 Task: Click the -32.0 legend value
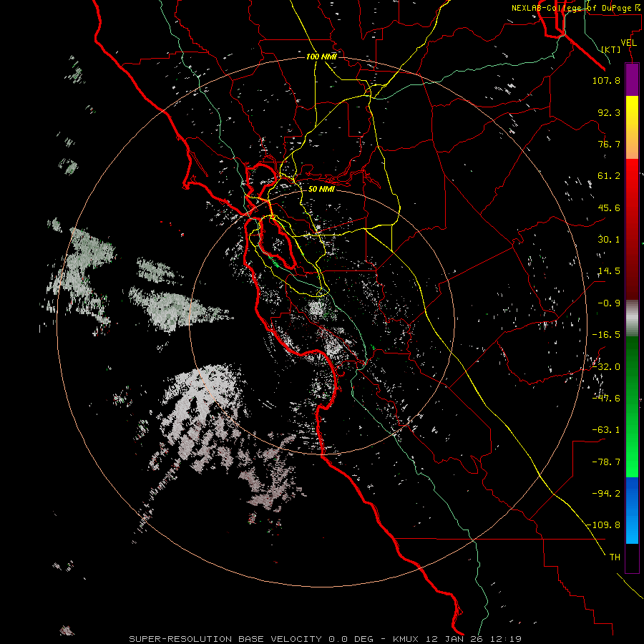pyautogui.click(x=606, y=367)
